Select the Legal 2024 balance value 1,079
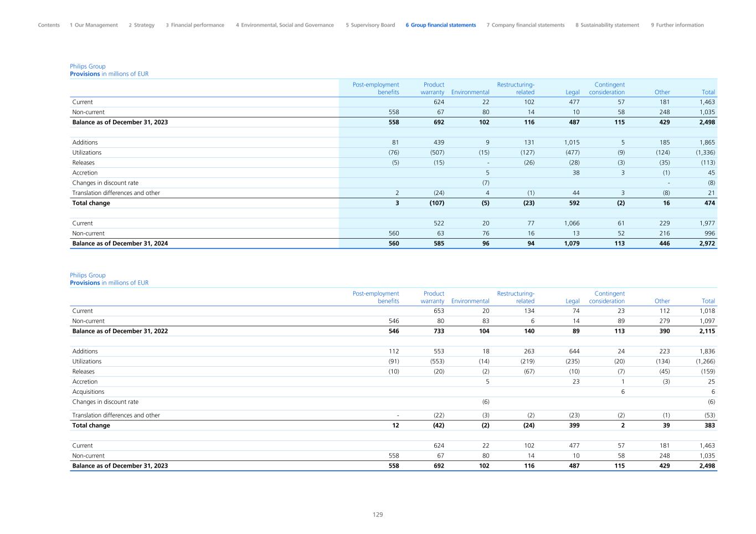This screenshot has height=534, width=756. pyautogui.click(x=572, y=243)
